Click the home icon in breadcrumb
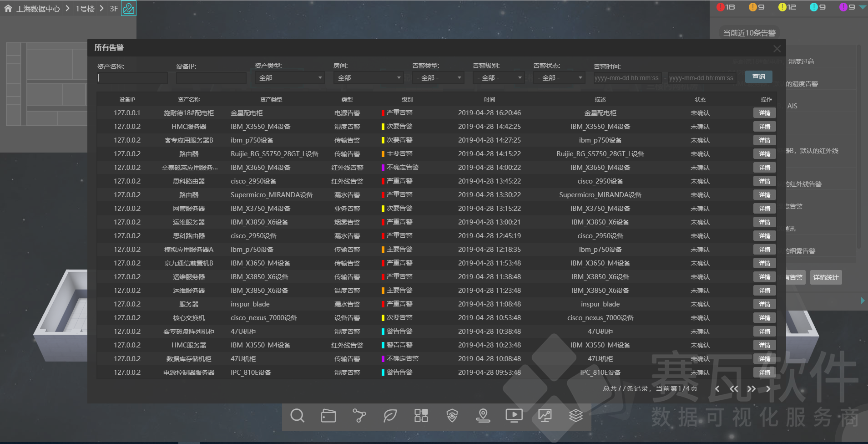The height and width of the screenshot is (444, 868). (7, 8)
